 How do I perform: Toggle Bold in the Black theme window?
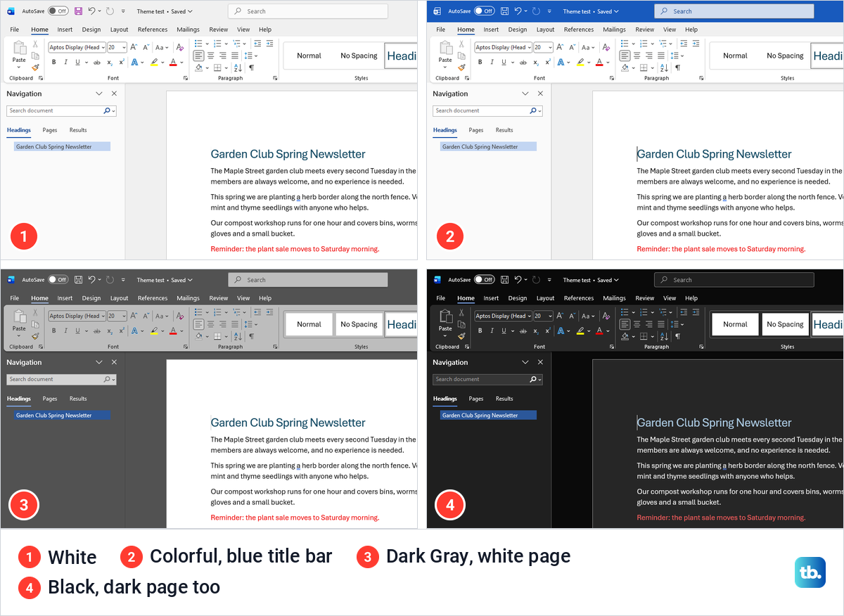(x=480, y=331)
